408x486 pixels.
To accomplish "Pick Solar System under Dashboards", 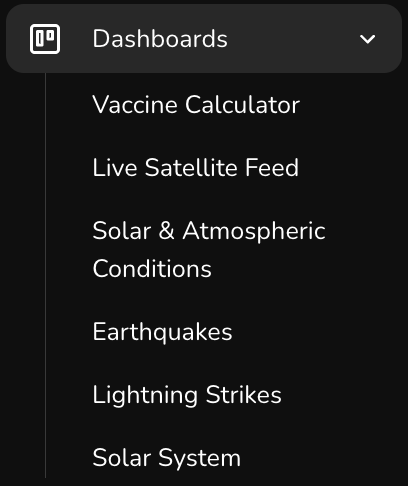I will (x=167, y=458).
